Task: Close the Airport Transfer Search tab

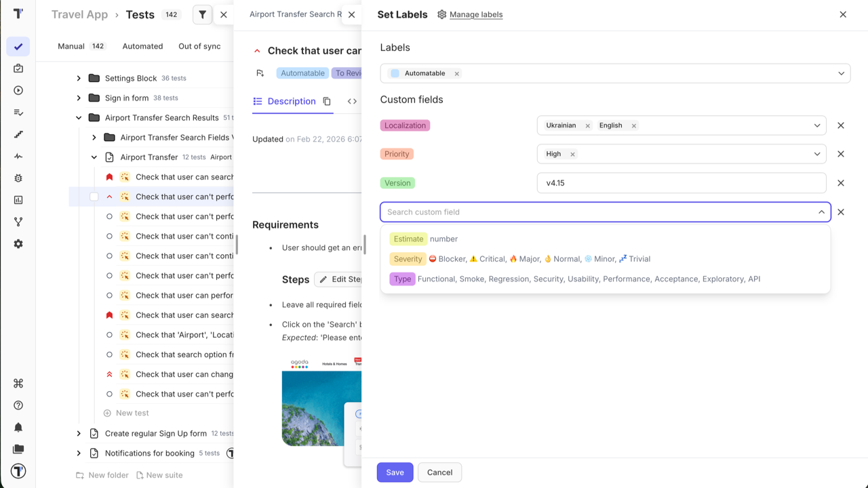Action: point(351,14)
